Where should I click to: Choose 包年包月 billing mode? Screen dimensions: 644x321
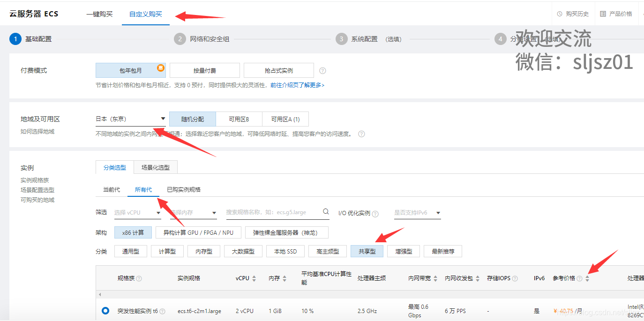point(130,70)
